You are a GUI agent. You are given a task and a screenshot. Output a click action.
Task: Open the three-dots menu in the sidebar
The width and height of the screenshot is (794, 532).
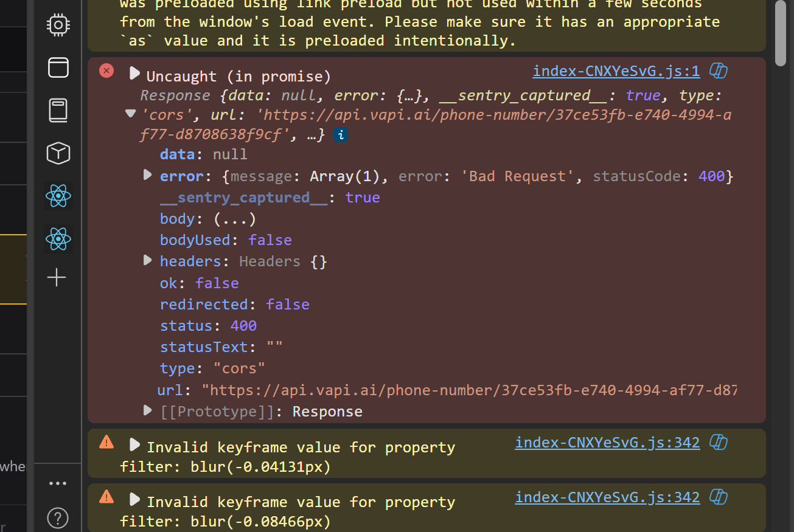[58, 483]
